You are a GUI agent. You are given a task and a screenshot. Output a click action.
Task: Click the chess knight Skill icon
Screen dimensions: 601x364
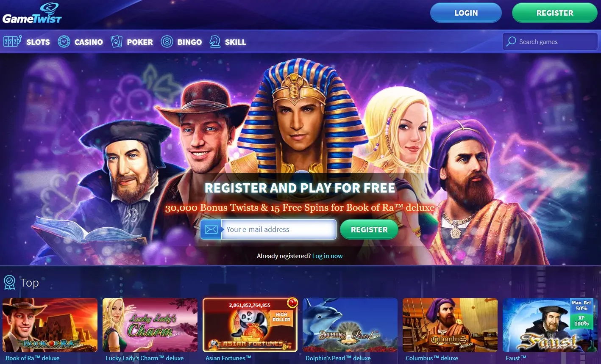point(215,41)
